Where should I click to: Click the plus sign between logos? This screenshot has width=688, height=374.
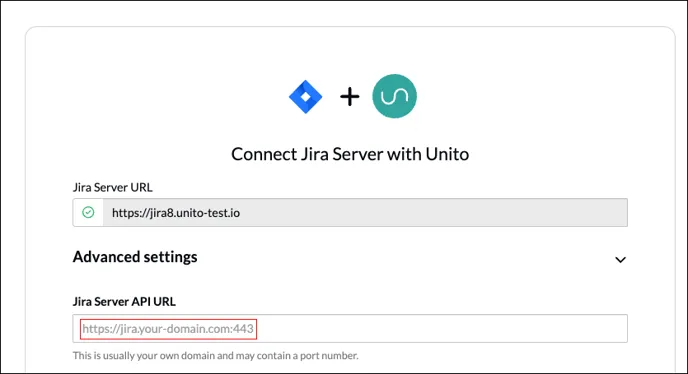(x=350, y=97)
